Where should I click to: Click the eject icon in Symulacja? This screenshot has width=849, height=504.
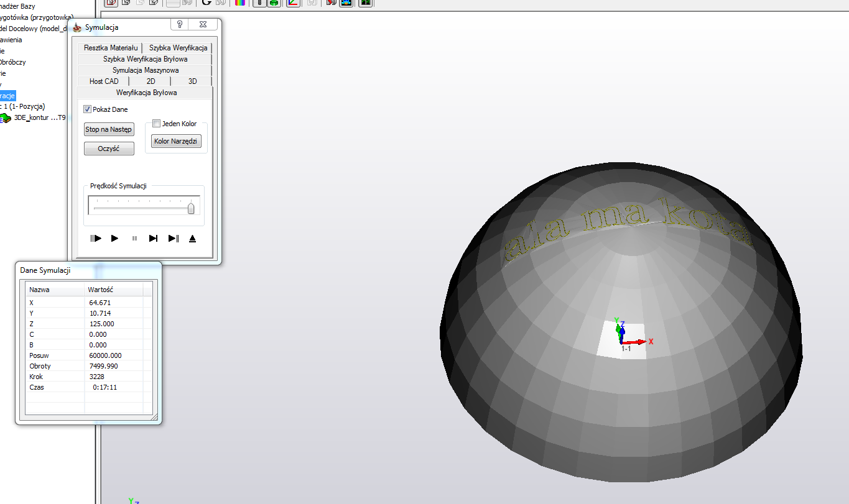pos(192,239)
